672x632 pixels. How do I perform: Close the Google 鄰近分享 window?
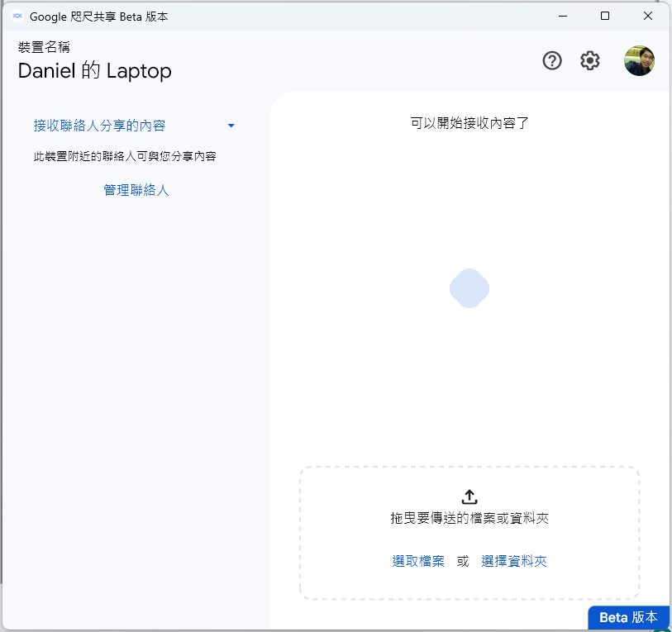click(x=647, y=17)
